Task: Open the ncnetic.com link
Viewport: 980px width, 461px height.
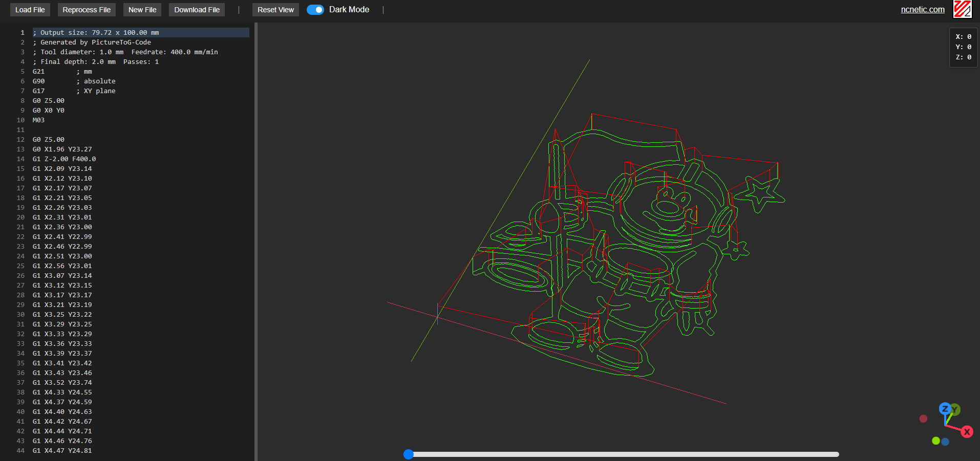Action: pos(922,9)
